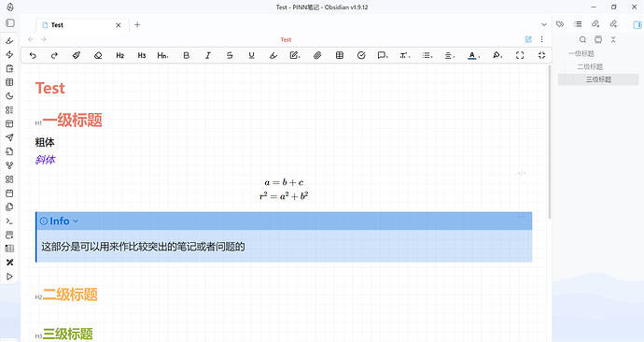
Task: Undo the last edit in toolbar
Action: point(33,55)
